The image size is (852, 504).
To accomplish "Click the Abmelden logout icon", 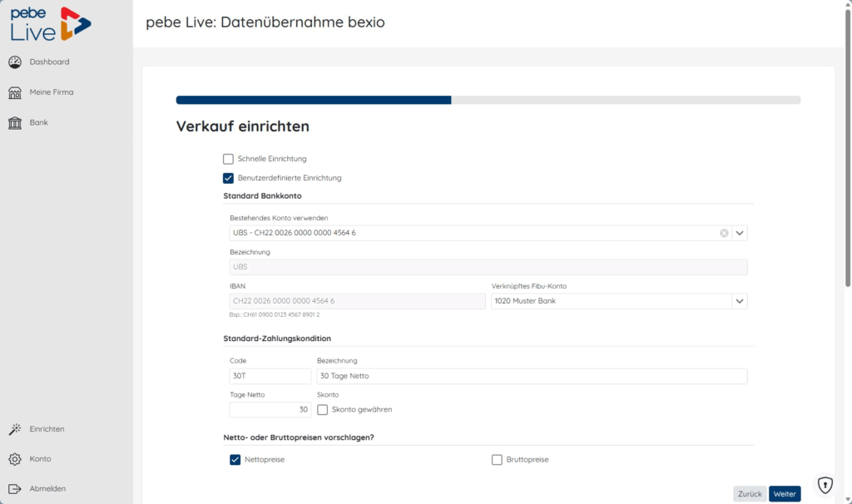I will pyautogui.click(x=15, y=489).
